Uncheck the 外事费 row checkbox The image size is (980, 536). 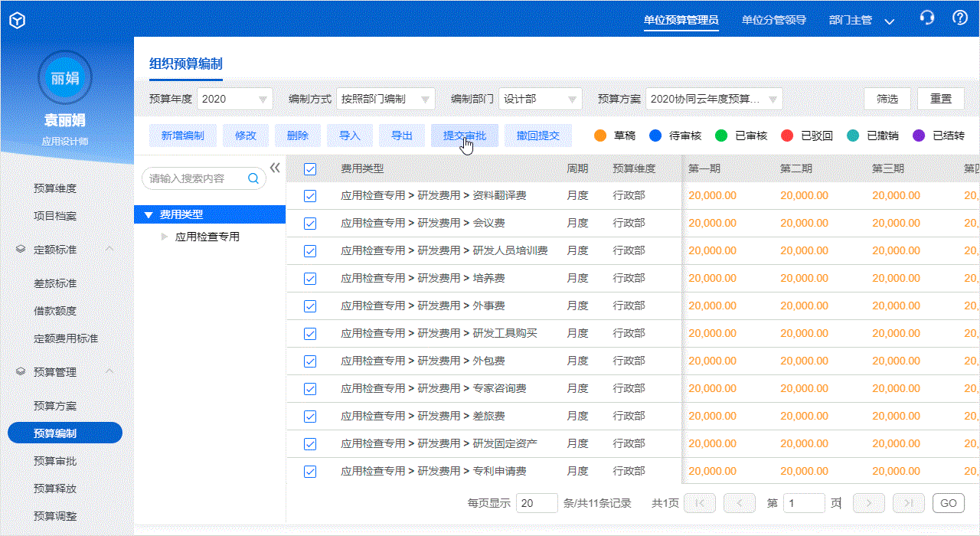310,306
